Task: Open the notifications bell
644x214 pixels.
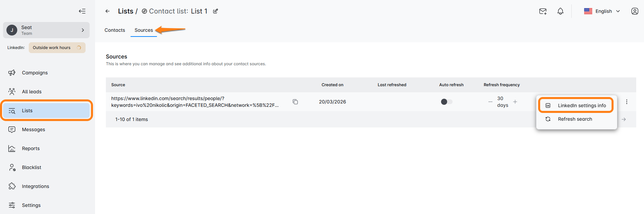Action: click(x=560, y=11)
